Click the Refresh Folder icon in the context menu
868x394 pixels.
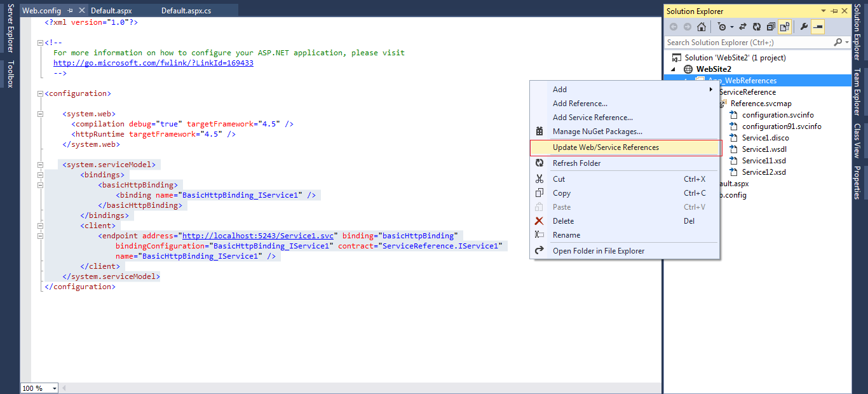(539, 163)
